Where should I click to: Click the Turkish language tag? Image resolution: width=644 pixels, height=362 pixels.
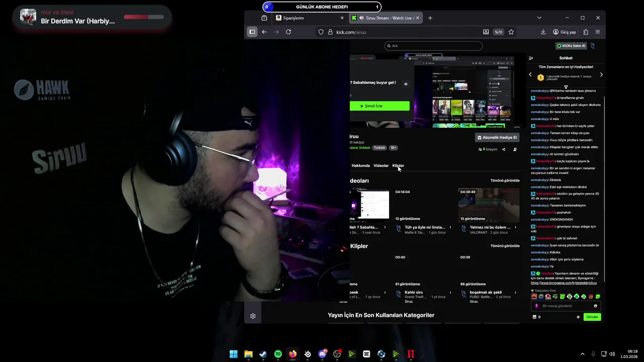(379, 148)
